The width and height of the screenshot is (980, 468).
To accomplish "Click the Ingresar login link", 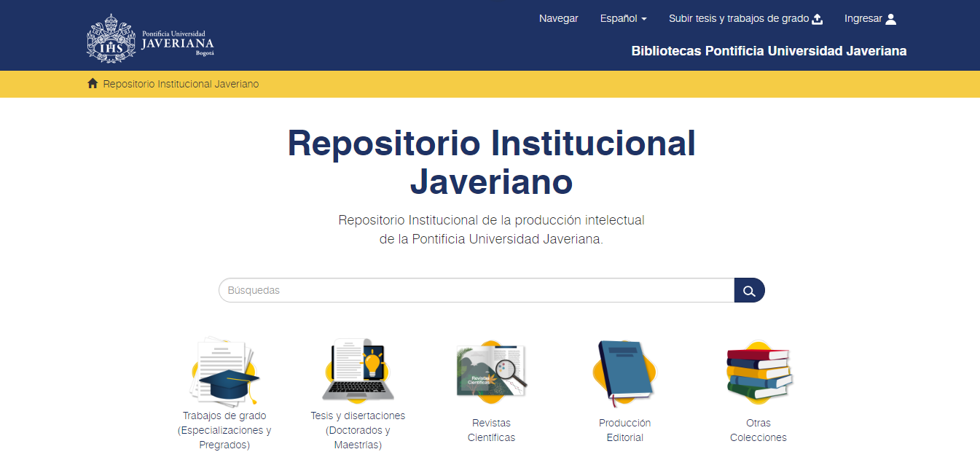I will pyautogui.click(x=870, y=19).
